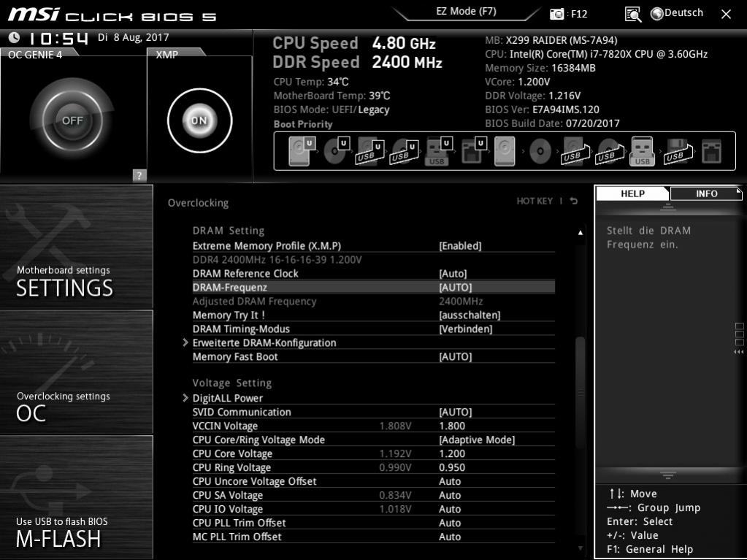Click the scroll-down arrow of the settings list
Image resolution: width=747 pixels, height=560 pixels.
[581, 548]
